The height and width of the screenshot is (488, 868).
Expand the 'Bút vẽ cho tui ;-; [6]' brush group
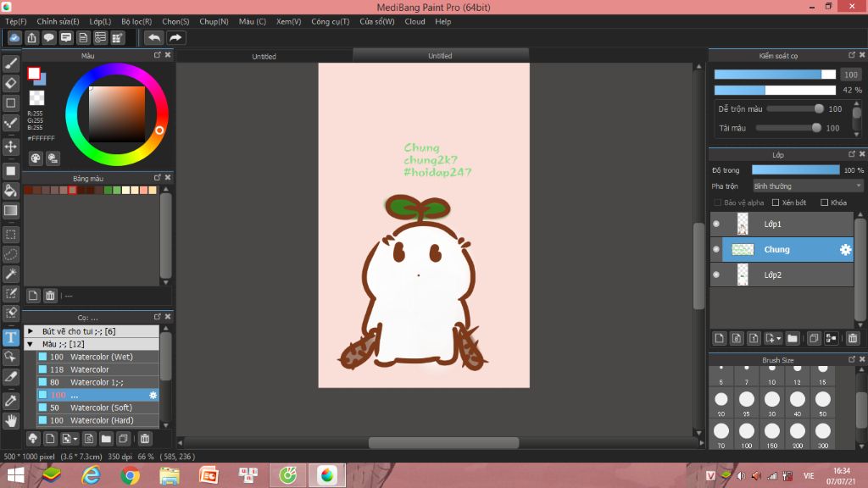31,331
